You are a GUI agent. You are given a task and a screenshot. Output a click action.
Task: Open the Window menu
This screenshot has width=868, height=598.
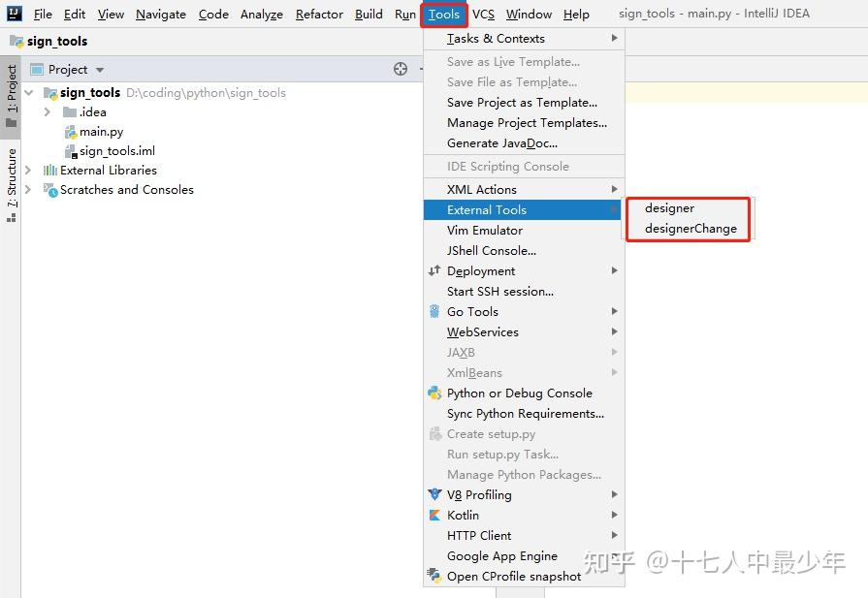(529, 15)
